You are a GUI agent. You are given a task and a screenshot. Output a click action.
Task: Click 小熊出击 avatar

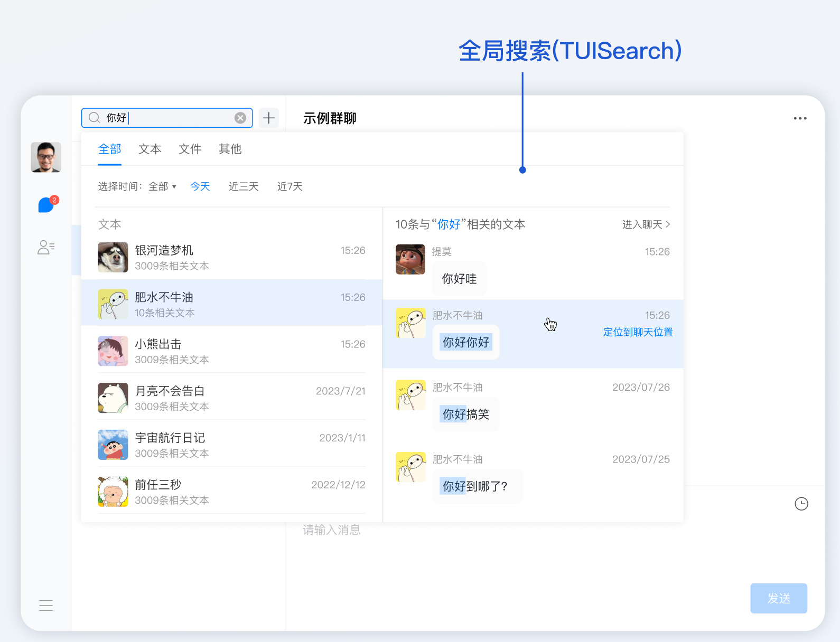click(x=113, y=351)
